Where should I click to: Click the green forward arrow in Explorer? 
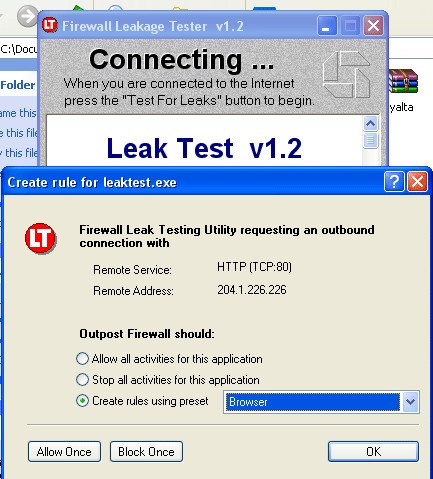click(28, 16)
